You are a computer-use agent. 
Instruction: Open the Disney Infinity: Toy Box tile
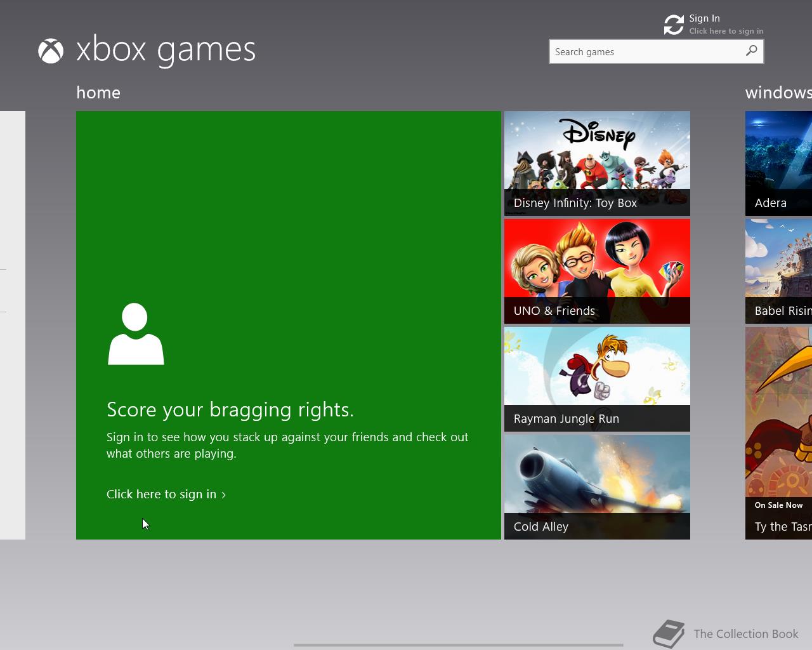click(x=597, y=163)
